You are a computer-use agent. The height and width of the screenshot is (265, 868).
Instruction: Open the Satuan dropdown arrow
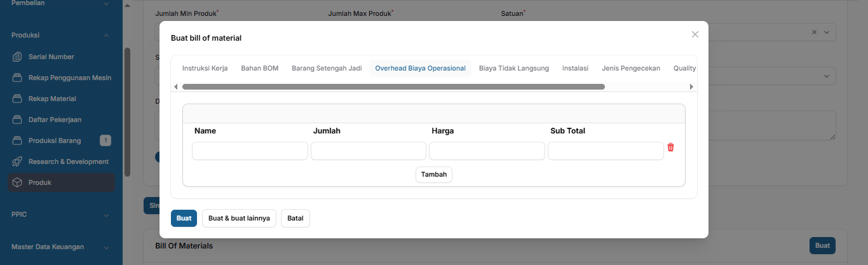pos(827,32)
